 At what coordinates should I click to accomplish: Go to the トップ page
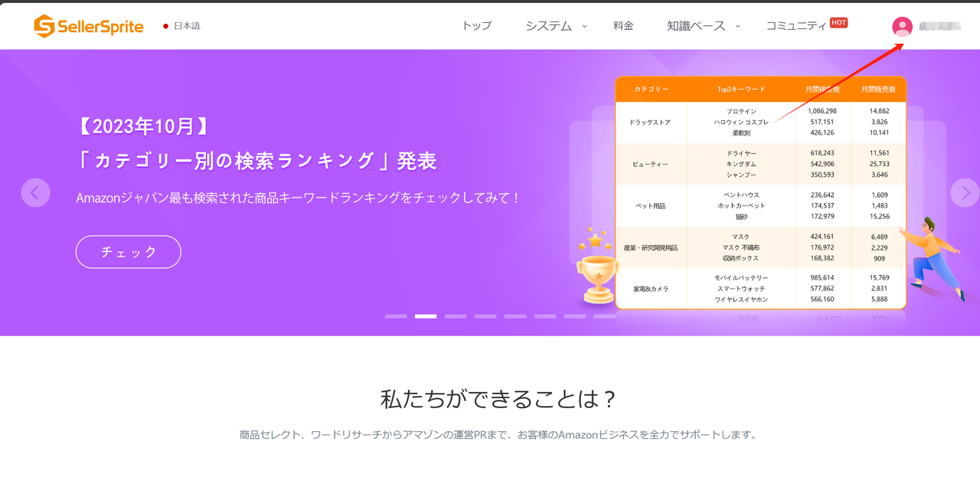(x=476, y=25)
